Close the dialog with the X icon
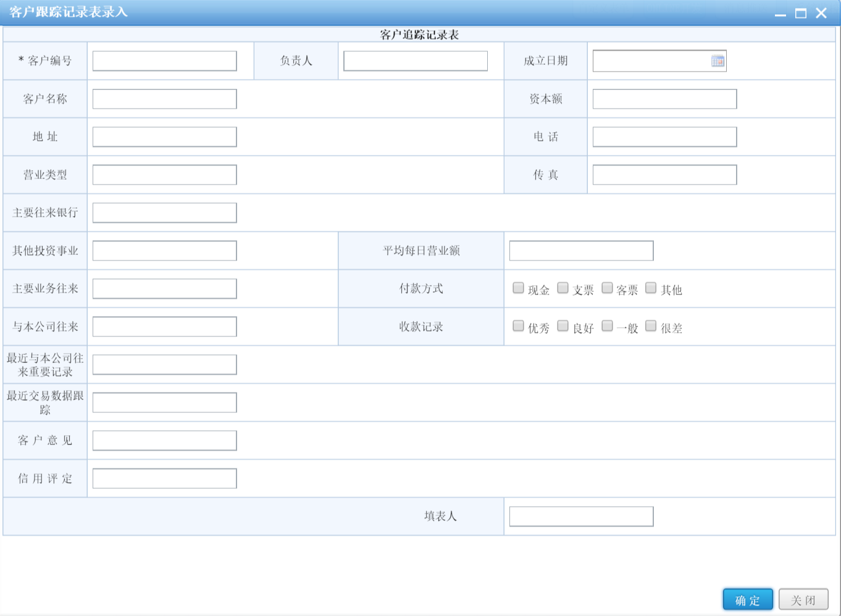841x616 pixels. (821, 14)
